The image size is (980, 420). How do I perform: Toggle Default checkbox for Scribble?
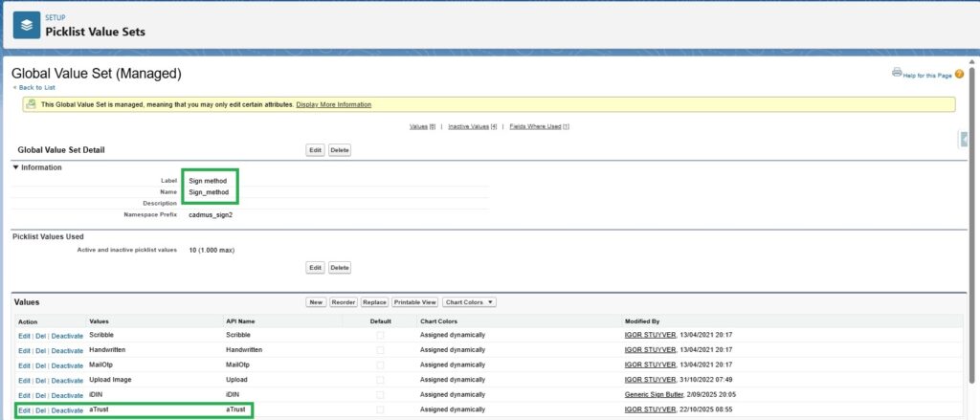click(381, 336)
